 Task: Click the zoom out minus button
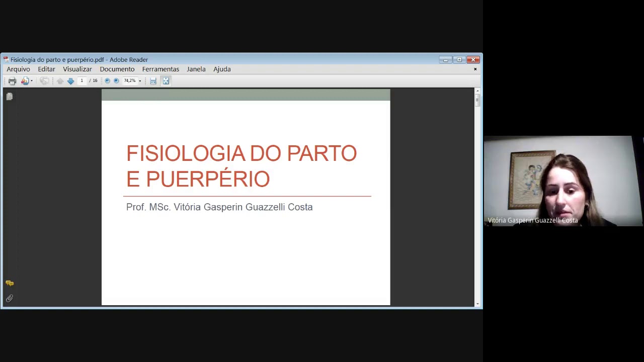[107, 81]
